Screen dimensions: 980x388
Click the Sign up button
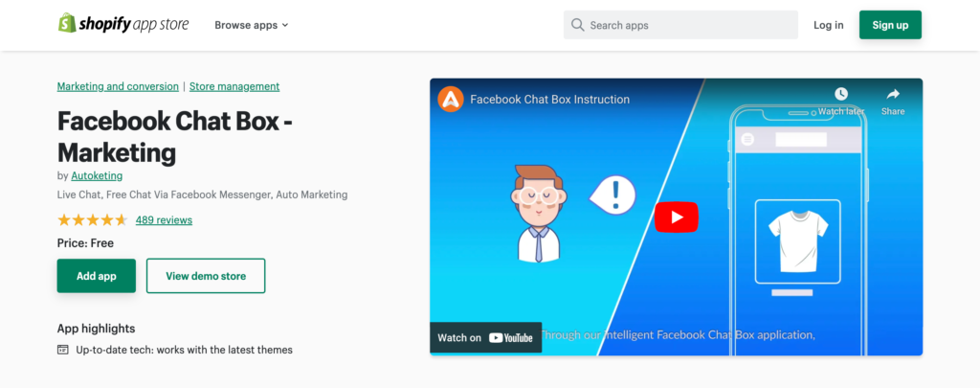pyautogui.click(x=890, y=25)
